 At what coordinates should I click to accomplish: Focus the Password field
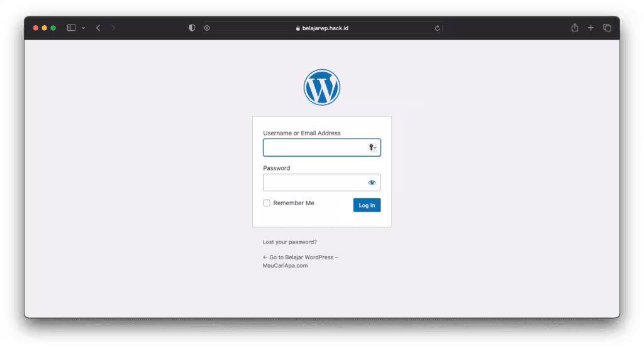(321, 183)
